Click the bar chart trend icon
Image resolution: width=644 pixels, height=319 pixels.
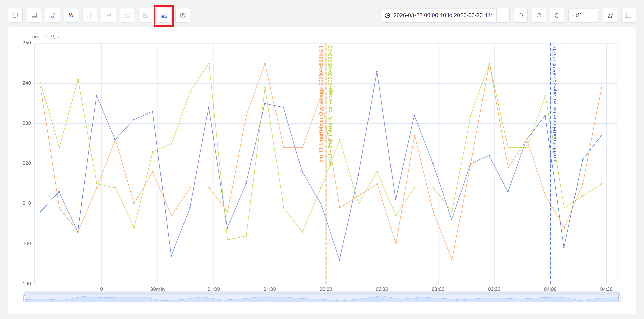coord(90,15)
